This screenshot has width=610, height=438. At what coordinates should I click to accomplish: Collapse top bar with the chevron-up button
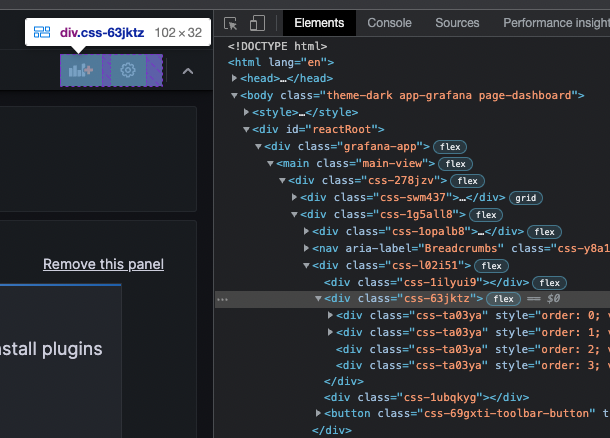[x=188, y=71]
